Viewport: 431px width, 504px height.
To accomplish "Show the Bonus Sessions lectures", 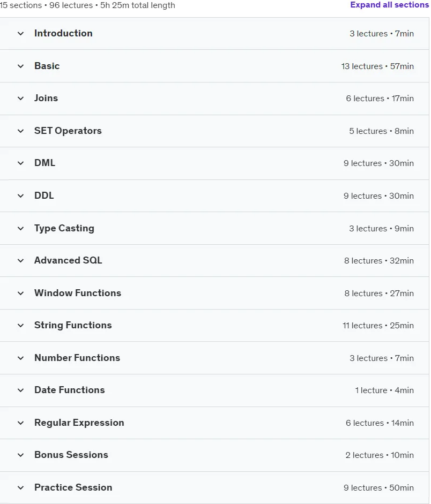I will (214, 455).
